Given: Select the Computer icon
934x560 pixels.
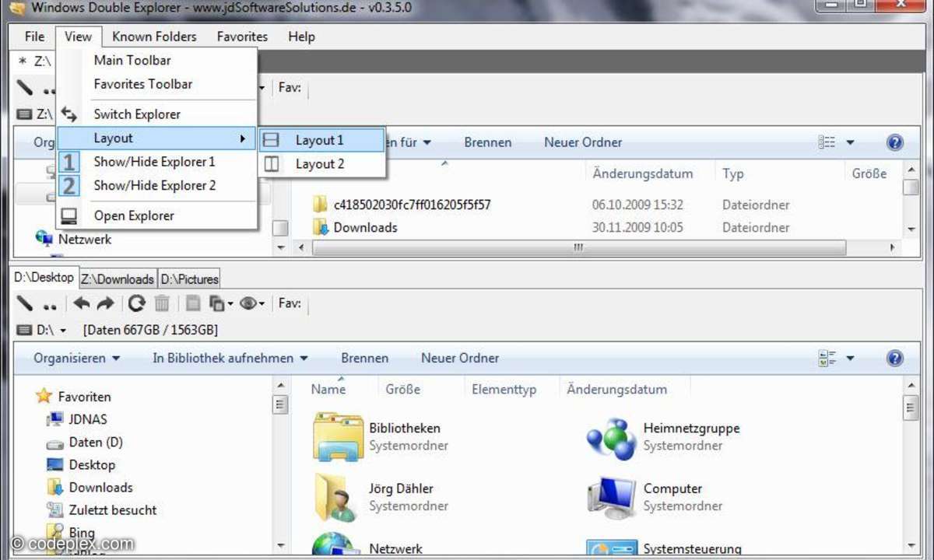Looking at the screenshot, I should tap(612, 497).
